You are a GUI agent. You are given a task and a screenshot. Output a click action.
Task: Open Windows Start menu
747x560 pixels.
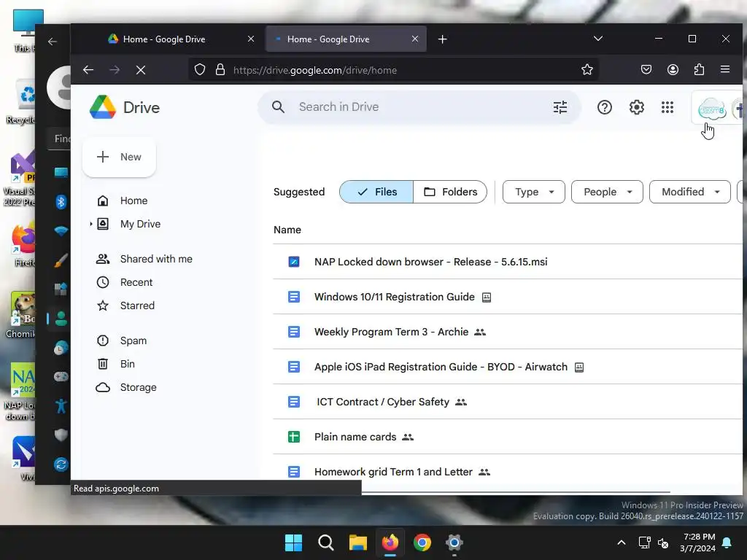click(x=293, y=542)
